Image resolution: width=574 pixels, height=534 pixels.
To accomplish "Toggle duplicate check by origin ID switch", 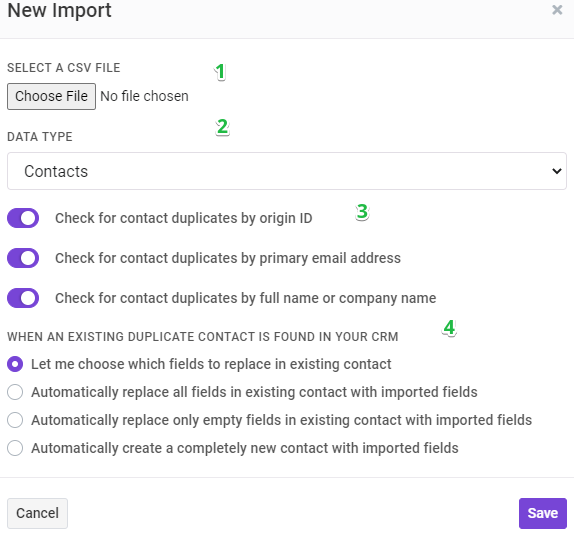I will 23,218.
